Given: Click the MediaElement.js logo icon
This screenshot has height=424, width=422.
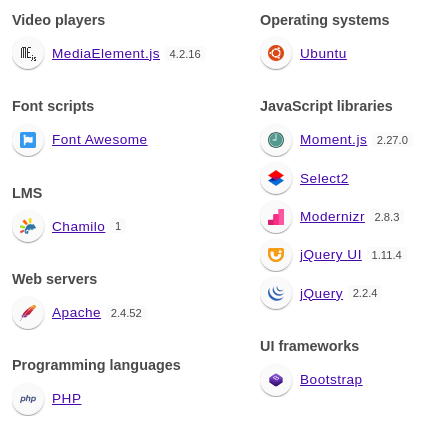Looking at the screenshot, I should pyautogui.click(x=28, y=53).
